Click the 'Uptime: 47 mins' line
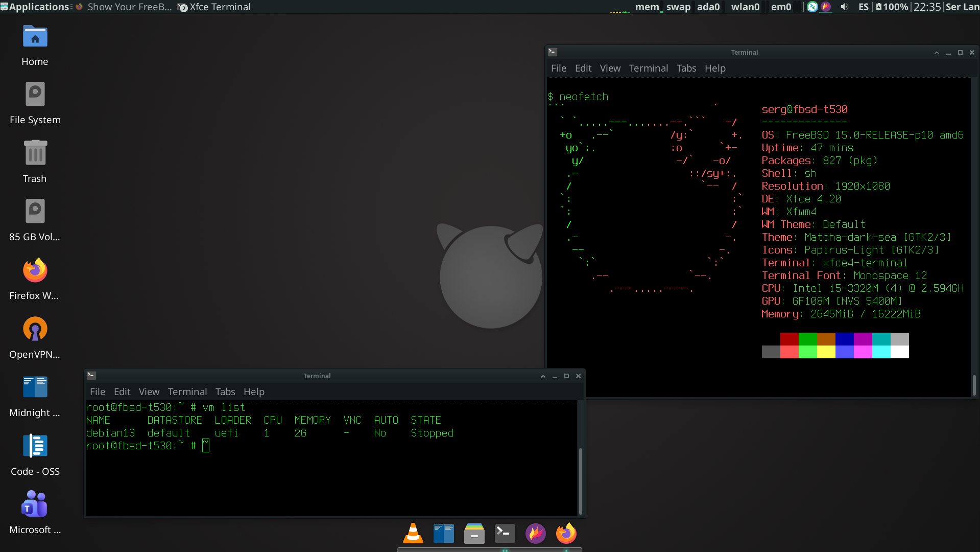Viewport: 980px width, 552px height. 807,148
